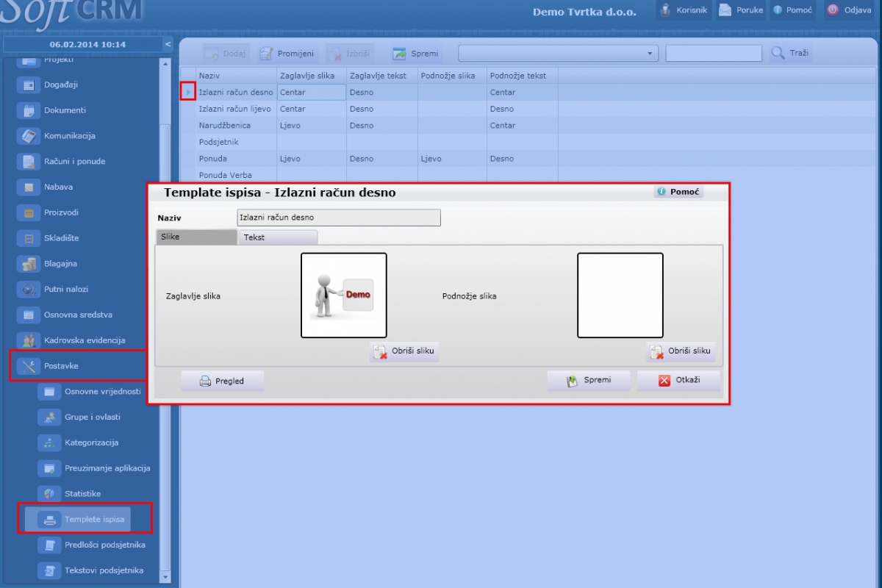Viewport: 882px width, 588px height.
Task: Click the empty Podnožje slika image box
Action: tap(620, 295)
